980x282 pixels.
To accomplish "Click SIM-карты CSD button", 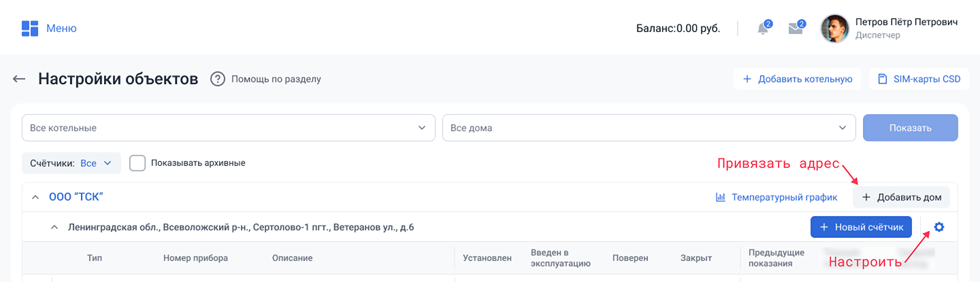I will coord(919,79).
